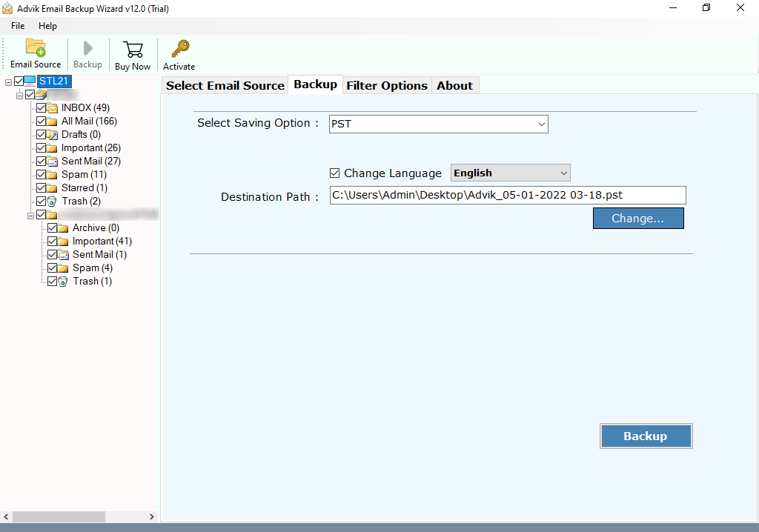Image resolution: width=759 pixels, height=532 pixels.
Task: Toggle the Change Language checkbox
Action: (x=334, y=173)
